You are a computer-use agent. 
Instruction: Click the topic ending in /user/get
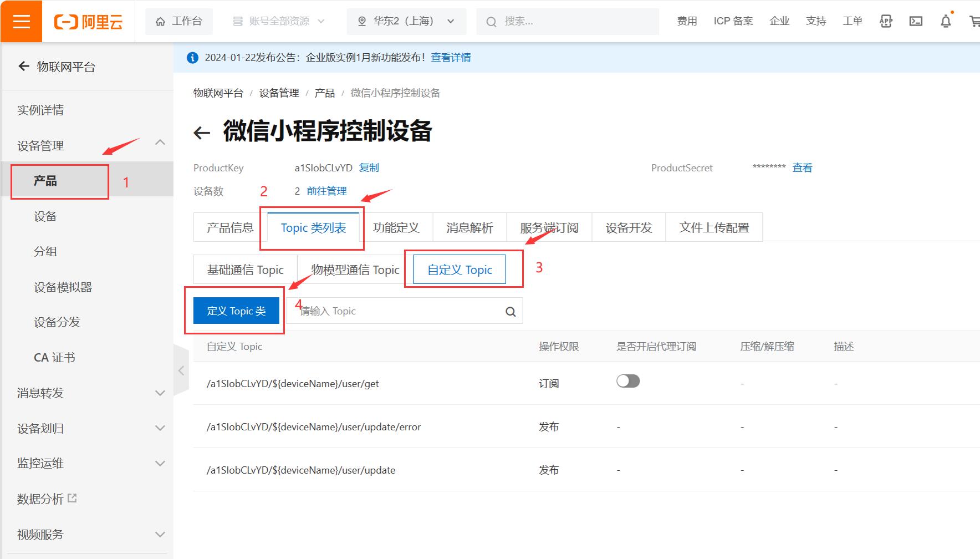tap(293, 384)
